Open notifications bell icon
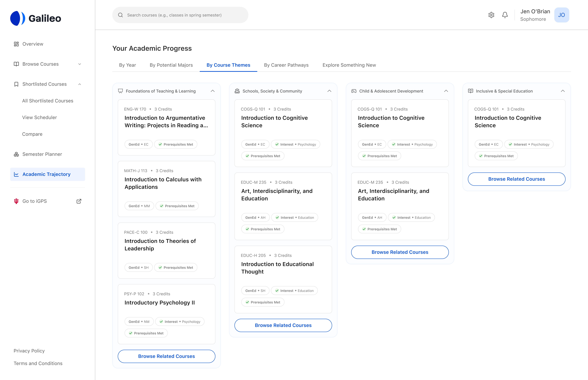This screenshot has height=380, width=588. (505, 15)
